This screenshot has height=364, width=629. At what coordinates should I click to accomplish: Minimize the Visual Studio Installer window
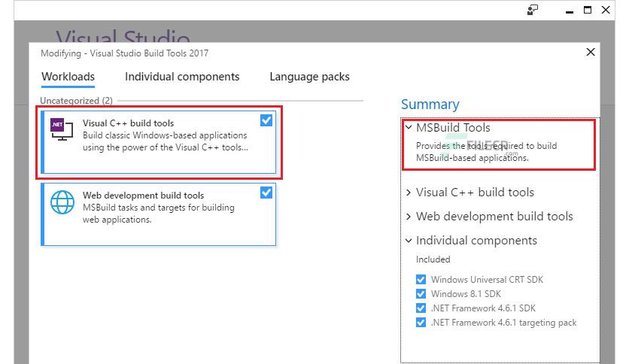[569, 10]
